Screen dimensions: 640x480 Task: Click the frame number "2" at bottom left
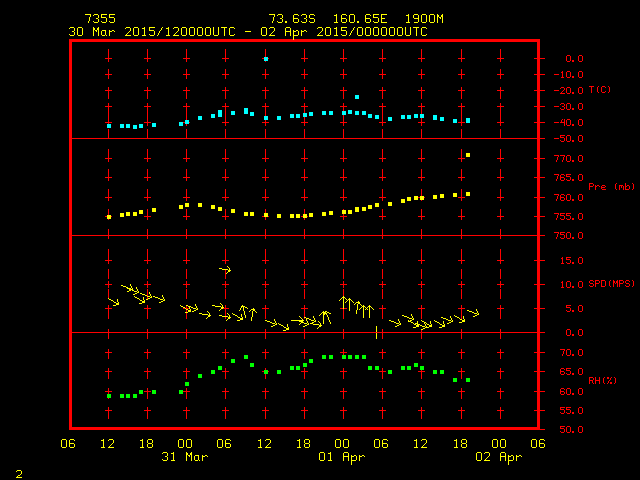coord(19,474)
